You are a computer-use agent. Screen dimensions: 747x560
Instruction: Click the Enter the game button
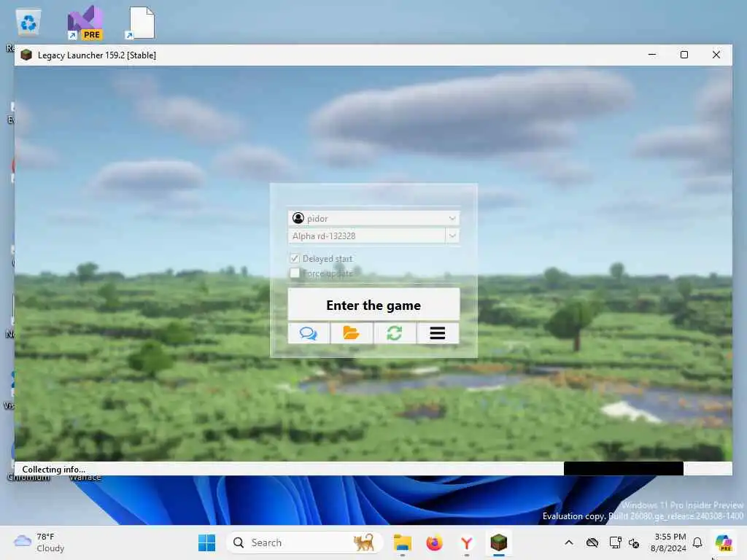coord(373,305)
